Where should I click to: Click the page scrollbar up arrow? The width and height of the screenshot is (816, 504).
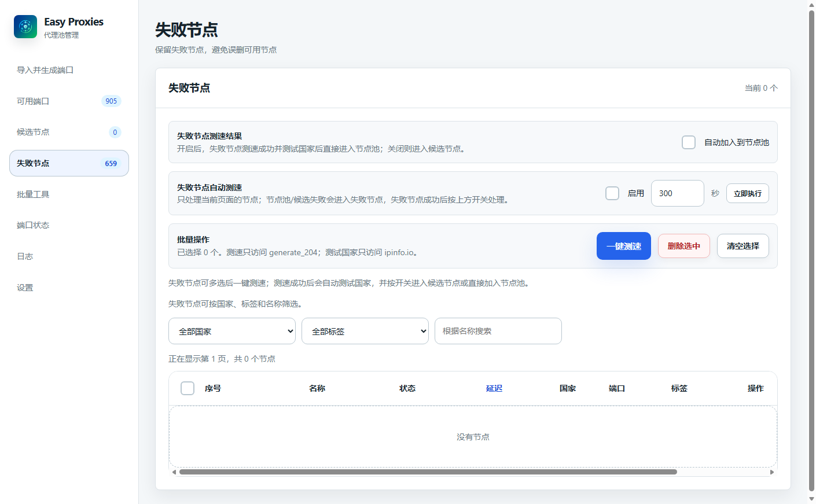[x=811, y=5]
